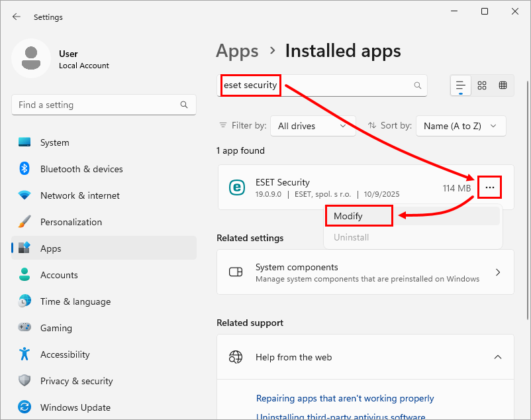Open the Sort by Name dropdown
This screenshot has width=531, height=420.
460,126
